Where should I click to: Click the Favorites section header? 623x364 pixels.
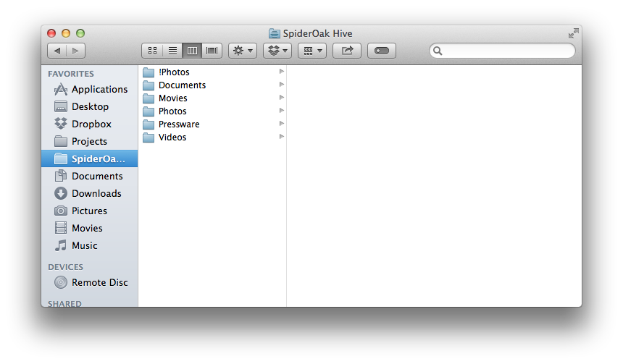click(x=71, y=74)
